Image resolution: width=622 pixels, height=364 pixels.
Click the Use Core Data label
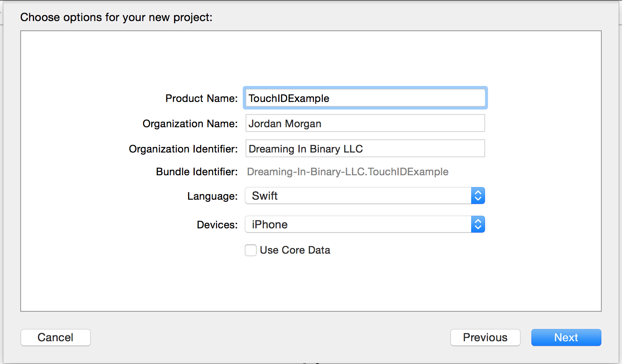295,250
